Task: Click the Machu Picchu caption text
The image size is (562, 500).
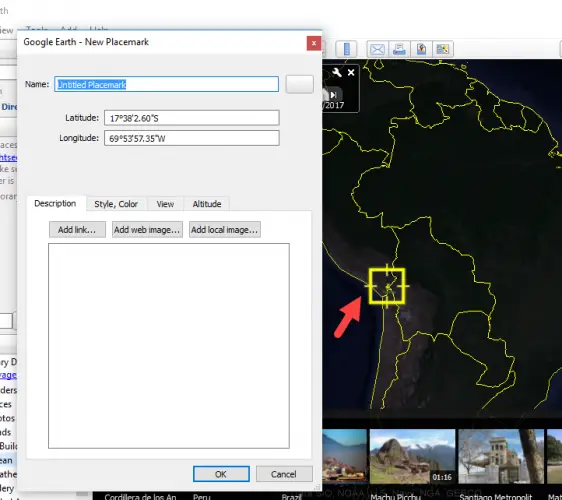Action: tap(395, 496)
